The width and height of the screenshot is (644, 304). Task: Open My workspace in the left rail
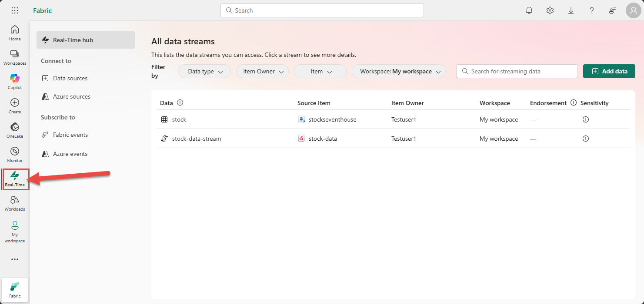pyautogui.click(x=15, y=232)
